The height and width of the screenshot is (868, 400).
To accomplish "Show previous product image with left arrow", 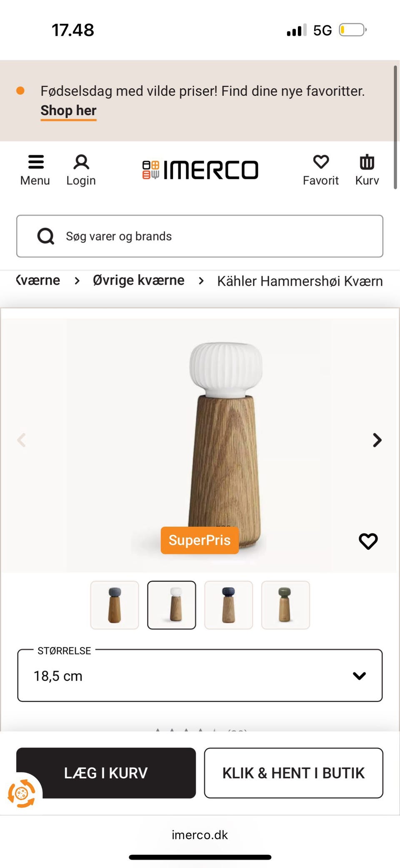I will tap(22, 440).
